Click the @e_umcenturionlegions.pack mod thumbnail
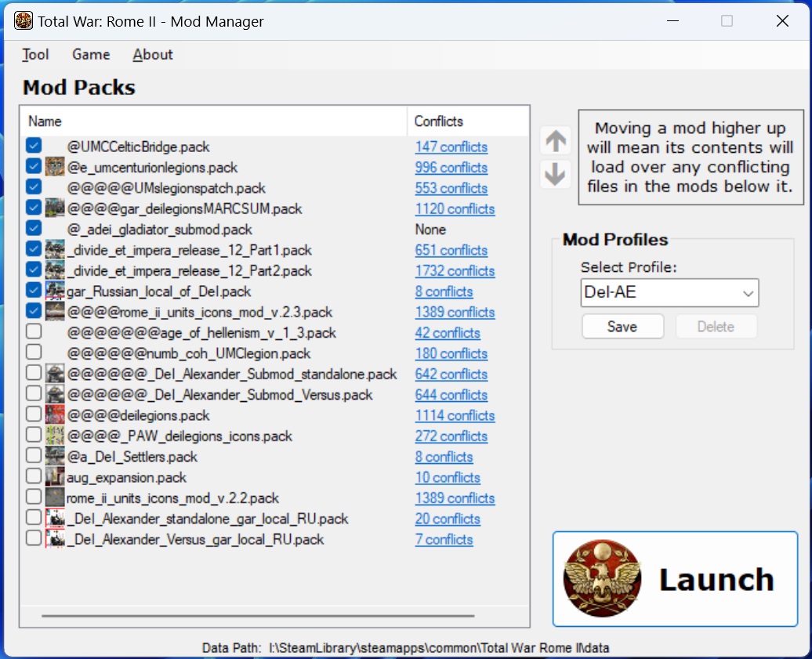Screen dimensions: 812x659 [55, 167]
